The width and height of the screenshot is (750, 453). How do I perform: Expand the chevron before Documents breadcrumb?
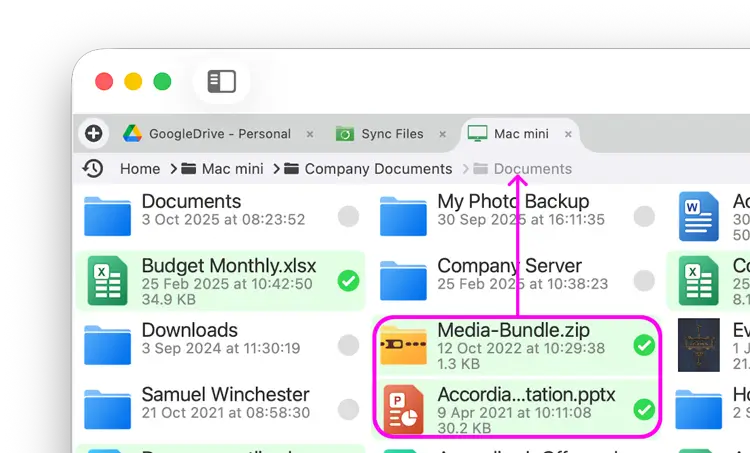pyautogui.click(x=465, y=169)
